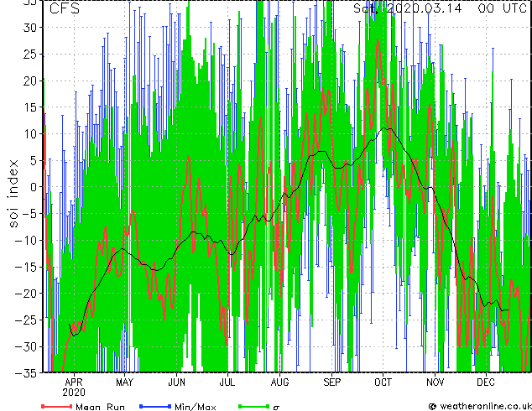The image size is (532, 411).
Task: Select the JUN month label
Action: click(177, 382)
